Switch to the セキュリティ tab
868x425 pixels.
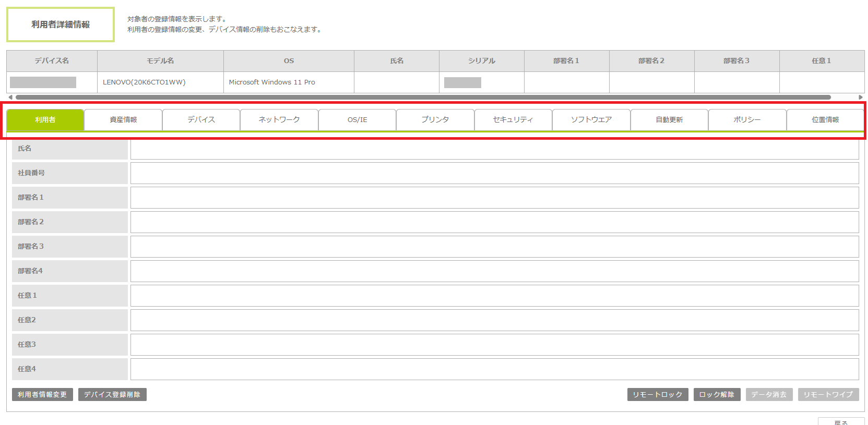(513, 120)
